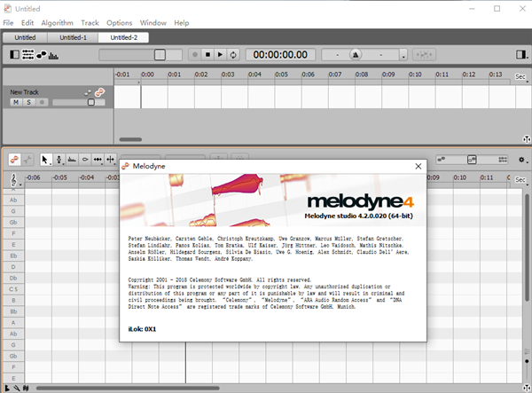Click the Eb pitch row label

tap(13, 255)
